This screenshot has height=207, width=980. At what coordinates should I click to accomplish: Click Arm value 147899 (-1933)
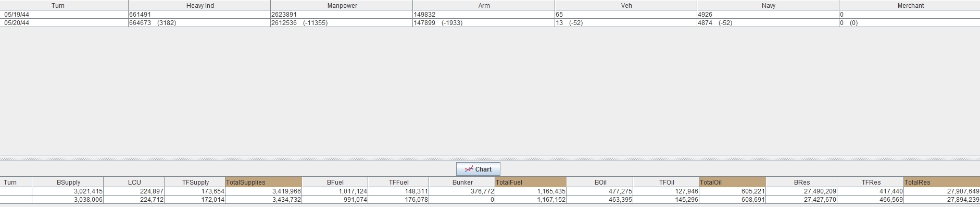(438, 23)
